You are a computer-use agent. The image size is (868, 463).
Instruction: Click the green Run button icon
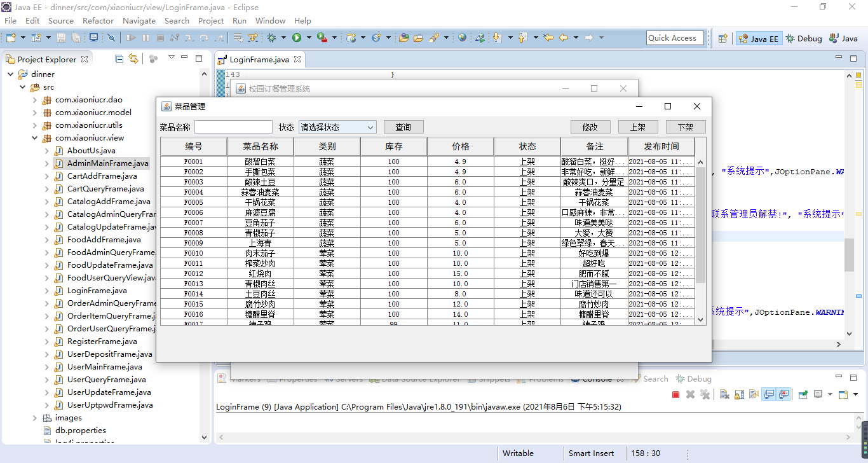click(297, 38)
